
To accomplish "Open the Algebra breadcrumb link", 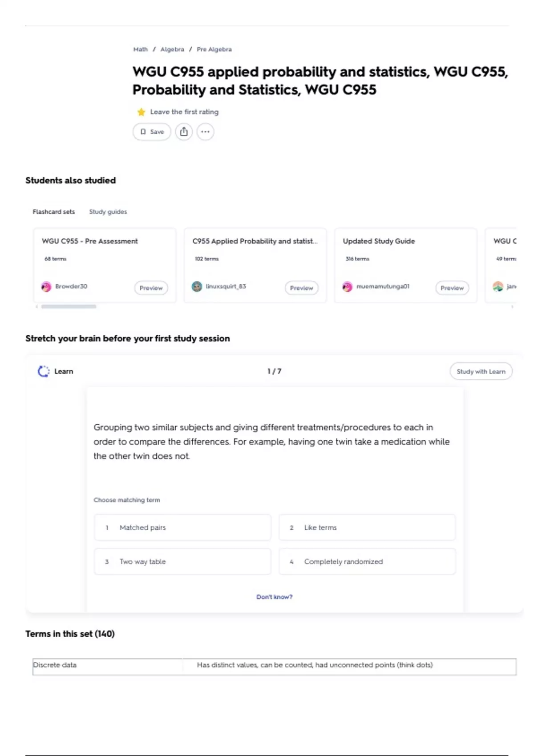I will 172,49.
